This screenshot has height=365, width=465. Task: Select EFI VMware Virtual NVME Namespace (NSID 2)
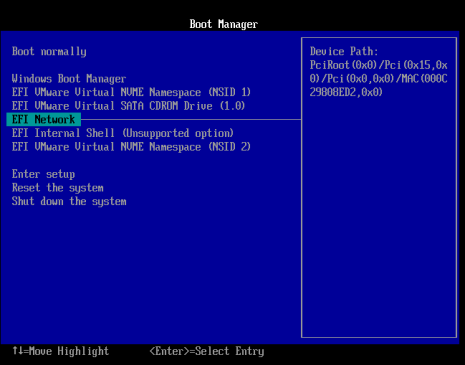131,147
